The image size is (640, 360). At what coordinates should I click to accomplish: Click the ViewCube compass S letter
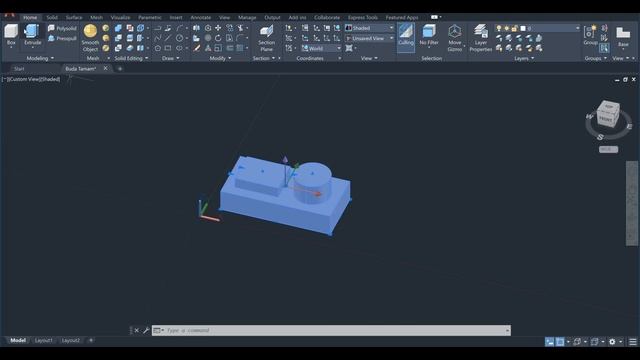pyautogui.click(x=600, y=137)
